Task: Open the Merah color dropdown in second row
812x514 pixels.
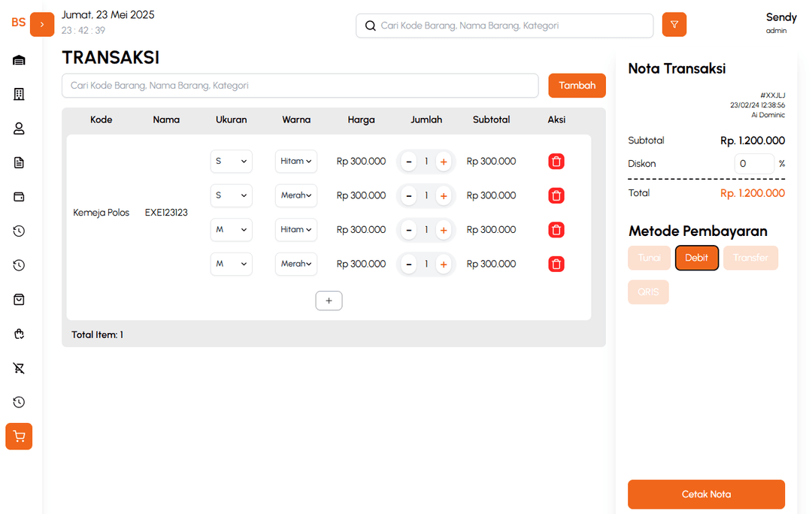Action: [296, 195]
